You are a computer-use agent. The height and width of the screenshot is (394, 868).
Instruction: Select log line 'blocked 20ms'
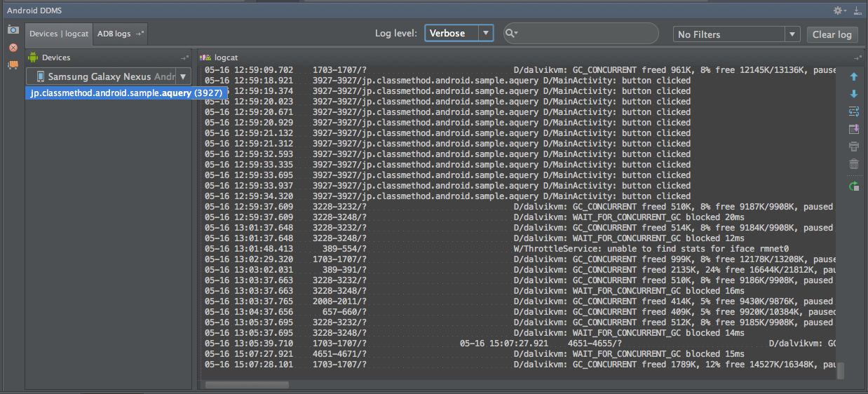point(475,217)
